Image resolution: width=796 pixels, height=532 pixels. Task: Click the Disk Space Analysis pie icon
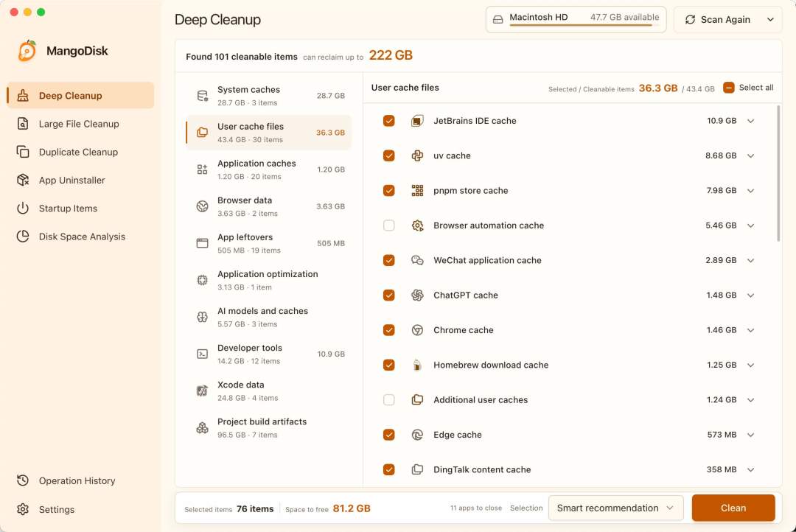click(x=23, y=237)
